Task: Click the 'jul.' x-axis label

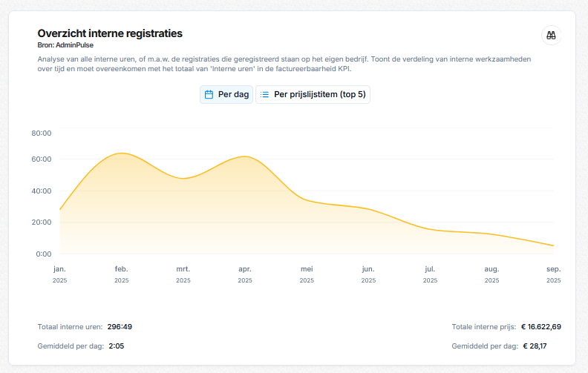Action: (430, 269)
